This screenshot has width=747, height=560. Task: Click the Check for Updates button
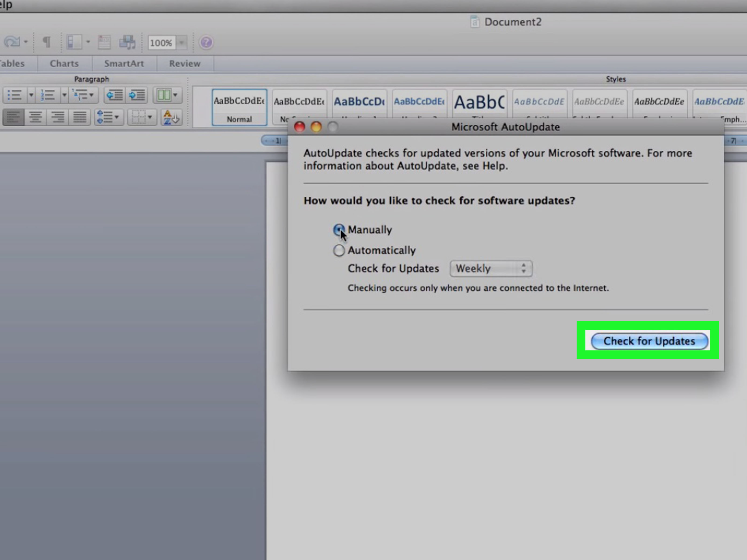(x=649, y=341)
